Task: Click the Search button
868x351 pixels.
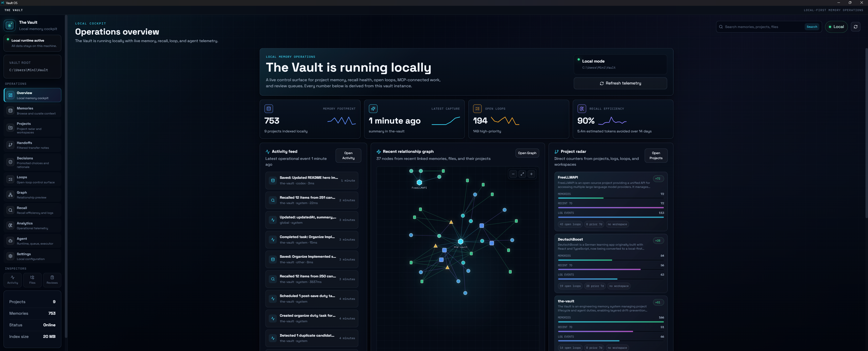Action: (812, 27)
